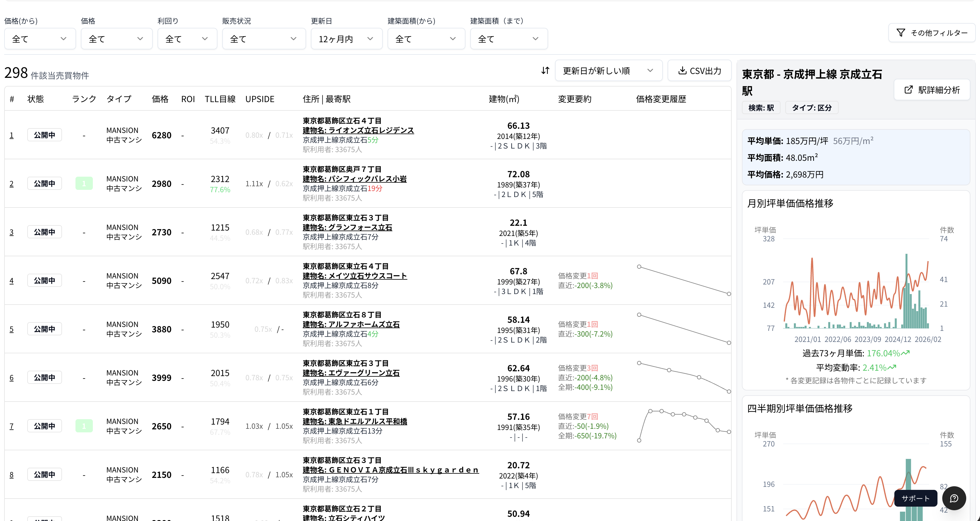Open その他フィルター via the filter funnel icon
The height and width of the screenshot is (521, 980).
pos(901,33)
